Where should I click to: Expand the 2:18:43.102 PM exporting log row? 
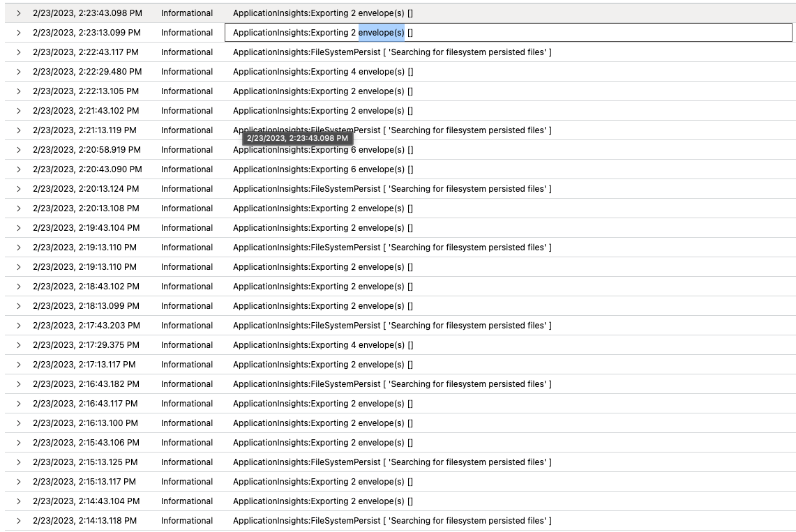point(19,287)
